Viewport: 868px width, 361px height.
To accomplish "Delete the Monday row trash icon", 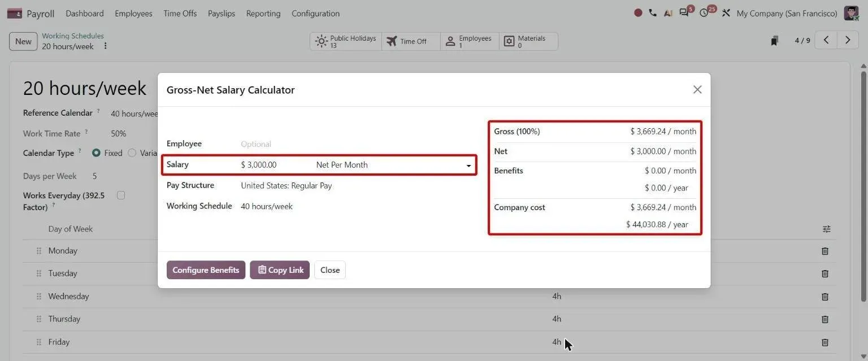I will 825,251.
